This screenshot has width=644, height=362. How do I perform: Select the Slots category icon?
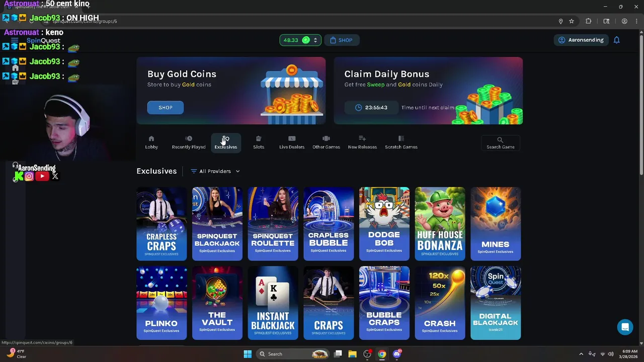(x=259, y=139)
